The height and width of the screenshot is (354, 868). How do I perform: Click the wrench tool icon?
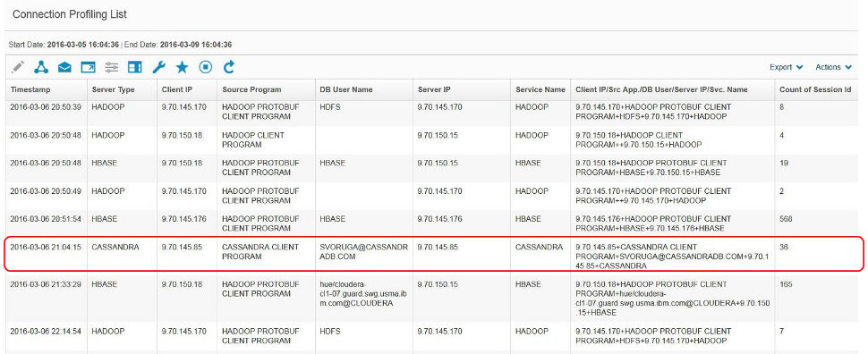[158, 67]
